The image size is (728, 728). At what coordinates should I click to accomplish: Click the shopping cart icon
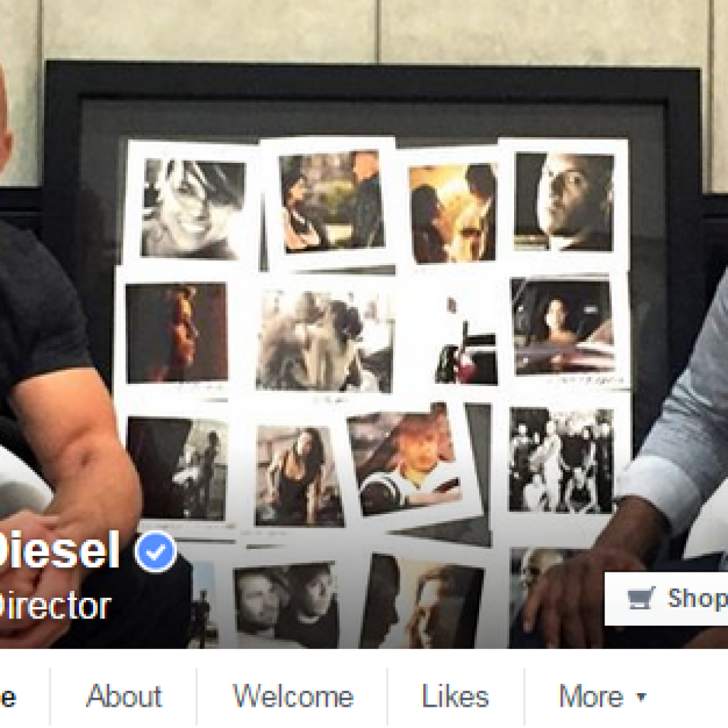pos(642,598)
